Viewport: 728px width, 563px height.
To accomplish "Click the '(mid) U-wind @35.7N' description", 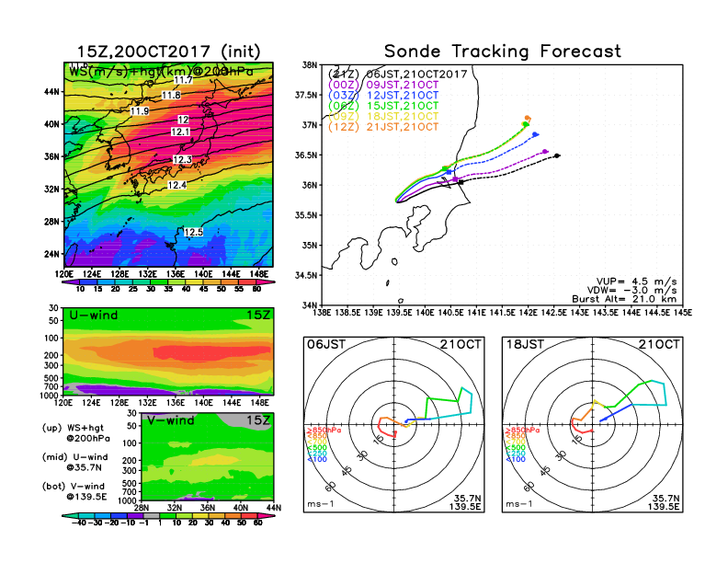I will point(75,462).
